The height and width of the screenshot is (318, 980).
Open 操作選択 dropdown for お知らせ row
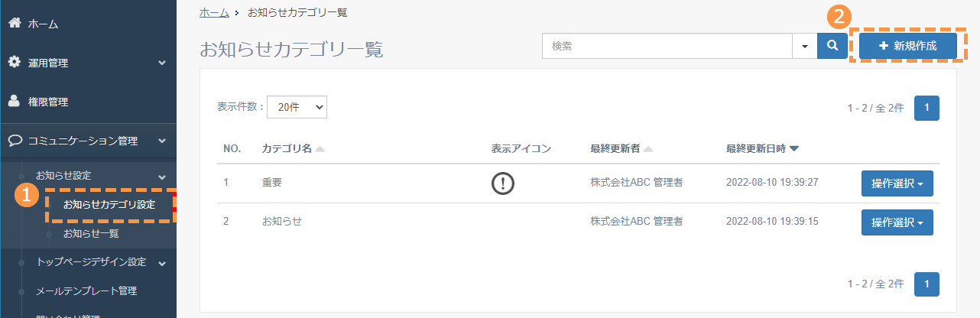897,222
